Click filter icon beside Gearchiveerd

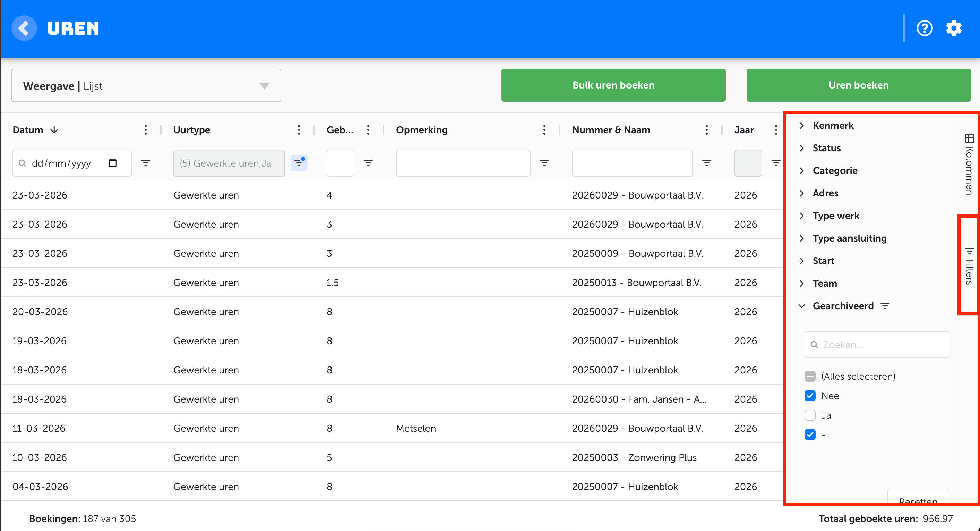[x=885, y=306]
